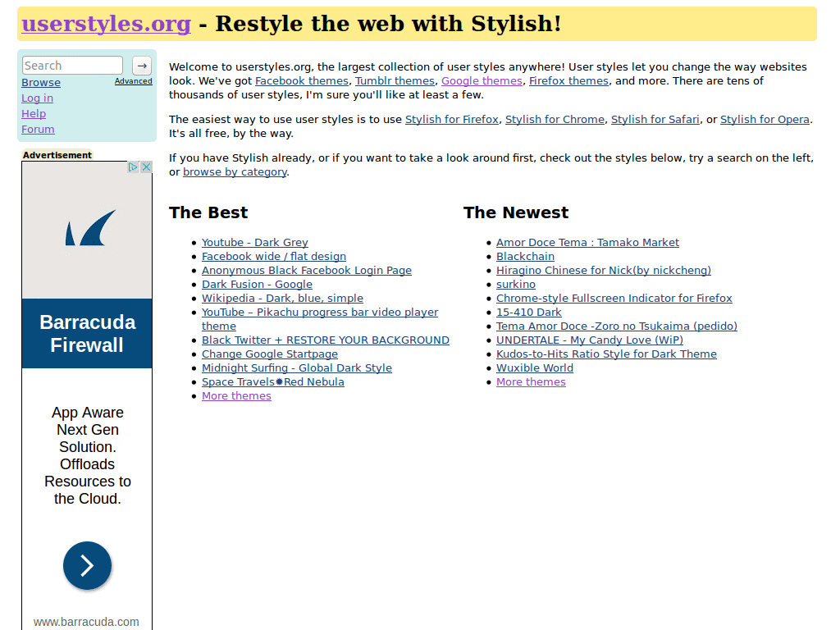The image size is (840, 630).
Task: Click More themes under The Best
Action: pyautogui.click(x=236, y=396)
